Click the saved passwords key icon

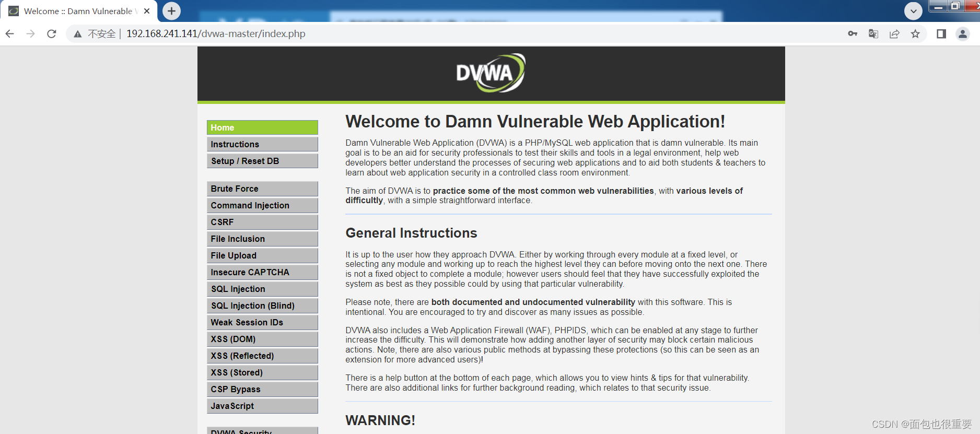(853, 34)
